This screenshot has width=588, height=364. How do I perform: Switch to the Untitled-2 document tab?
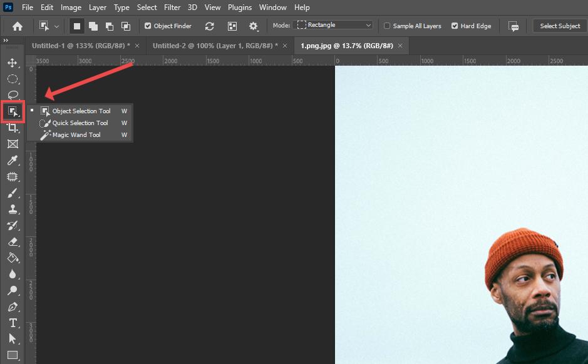click(x=213, y=45)
